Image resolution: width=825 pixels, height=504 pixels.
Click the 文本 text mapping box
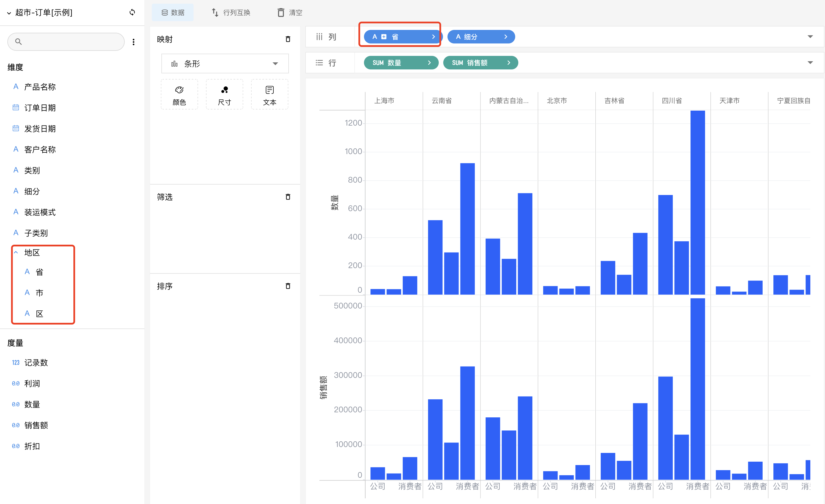point(269,95)
